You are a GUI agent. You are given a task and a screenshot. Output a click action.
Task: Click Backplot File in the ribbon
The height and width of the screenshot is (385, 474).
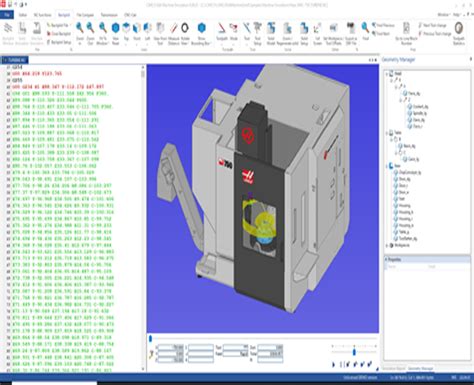58,25
